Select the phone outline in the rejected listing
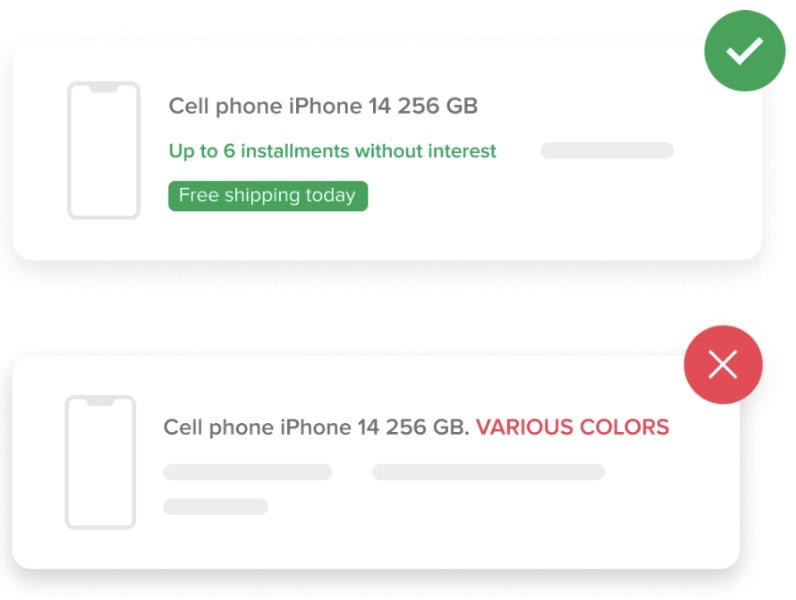 [x=100, y=461]
